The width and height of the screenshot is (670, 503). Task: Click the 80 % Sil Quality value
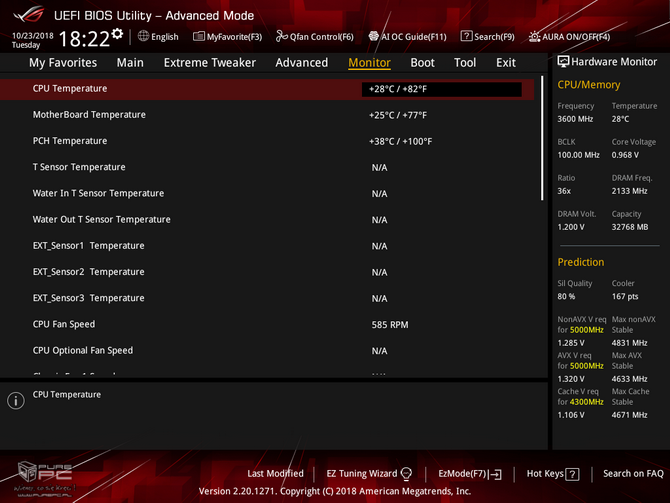(x=566, y=297)
